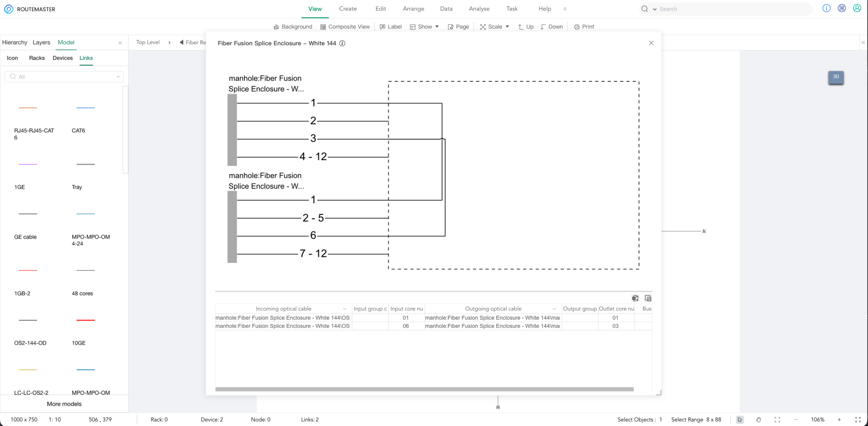Open the info icon beside dialog title
The image size is (868, 426).
click(343, 43)
